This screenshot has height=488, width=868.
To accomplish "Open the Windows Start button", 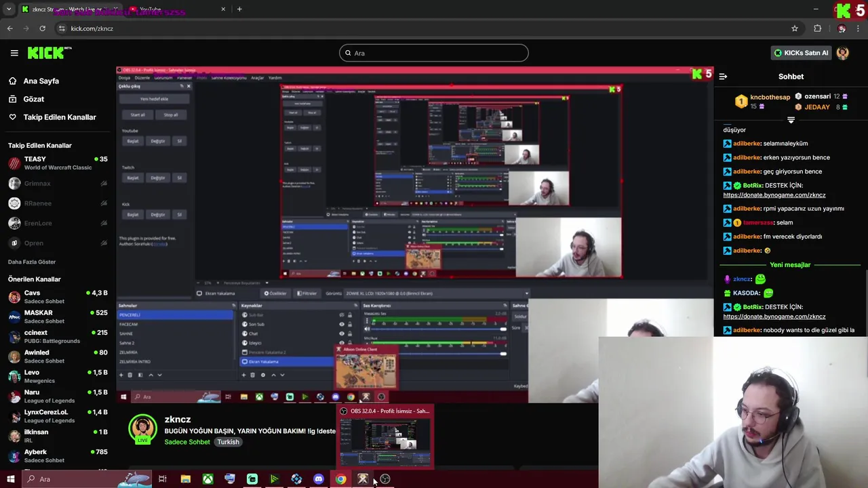I will coord(10,479).
